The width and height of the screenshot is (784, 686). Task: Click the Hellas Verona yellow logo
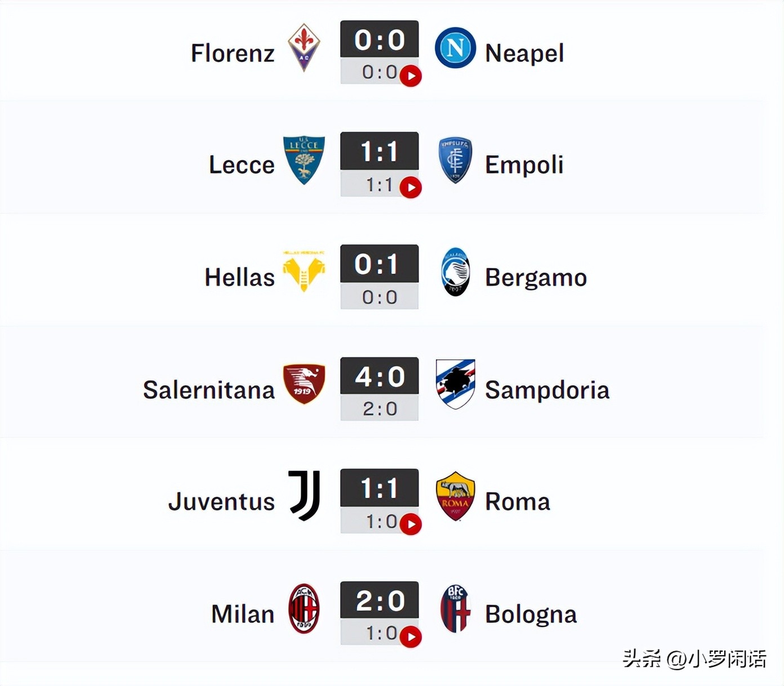point(304,271)
